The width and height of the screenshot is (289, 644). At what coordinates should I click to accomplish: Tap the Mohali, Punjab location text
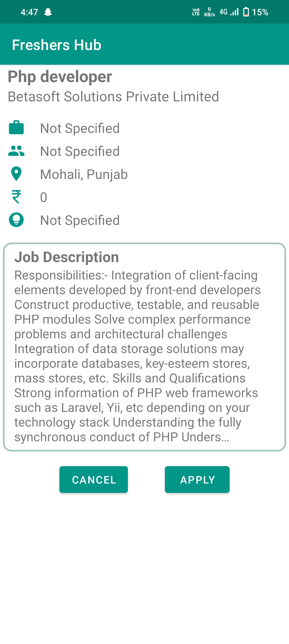coord(84,174)
